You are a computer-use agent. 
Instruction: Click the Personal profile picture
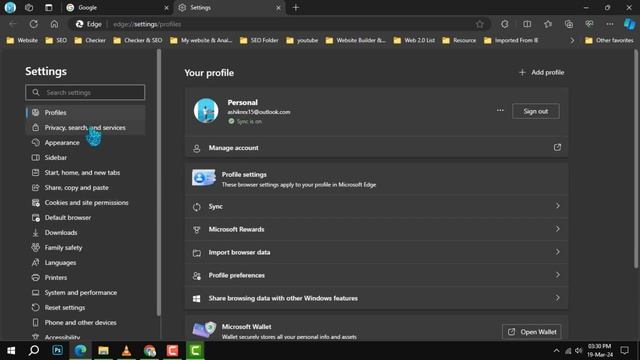click(x=206, y=110)
